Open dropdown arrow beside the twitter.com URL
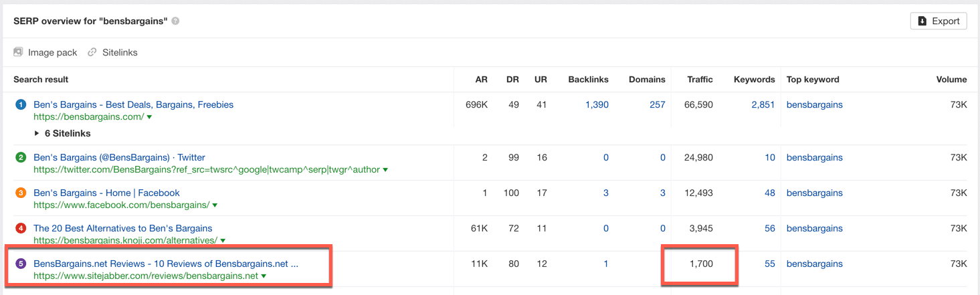The width and height of the screenshot is (980, 295). point(385,170)
